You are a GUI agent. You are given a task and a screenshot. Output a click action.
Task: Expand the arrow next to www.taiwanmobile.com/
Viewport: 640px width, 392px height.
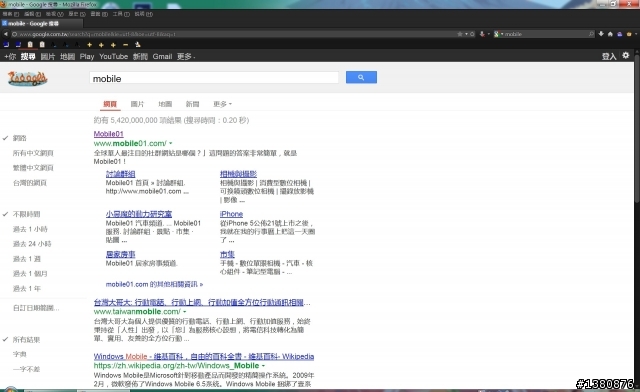point(184,312)
